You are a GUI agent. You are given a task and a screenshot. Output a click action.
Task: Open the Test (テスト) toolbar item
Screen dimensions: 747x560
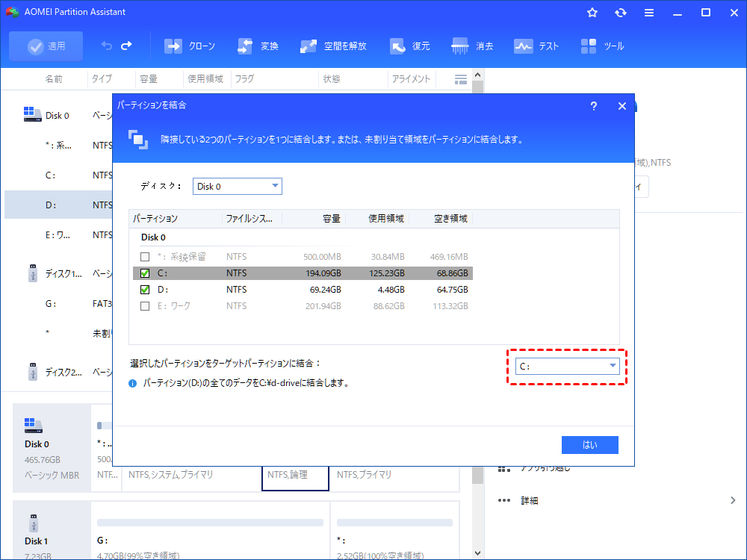click(536, 46)
